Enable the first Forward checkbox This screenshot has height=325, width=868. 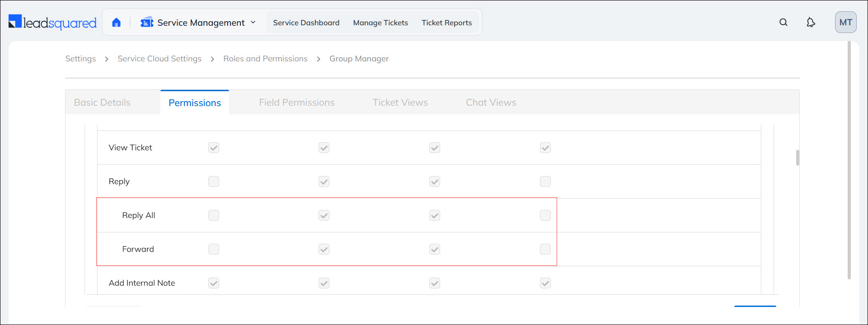214,249
